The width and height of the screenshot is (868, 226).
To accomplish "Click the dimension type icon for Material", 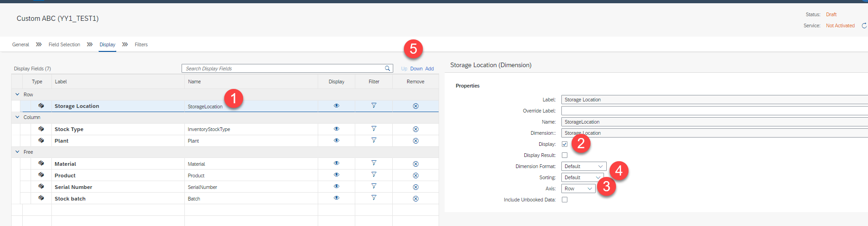I will click(41, 163).
